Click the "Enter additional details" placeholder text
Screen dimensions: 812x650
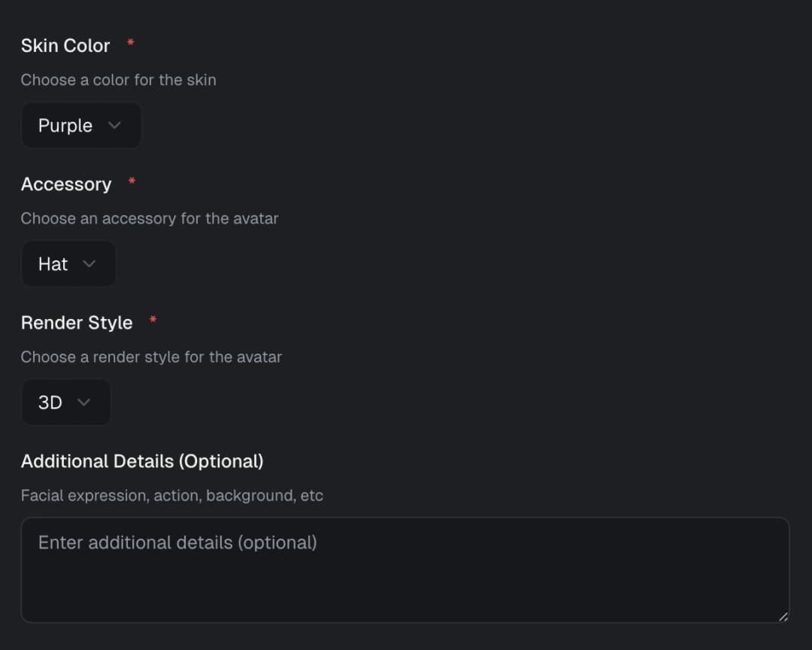coord(177,542)
